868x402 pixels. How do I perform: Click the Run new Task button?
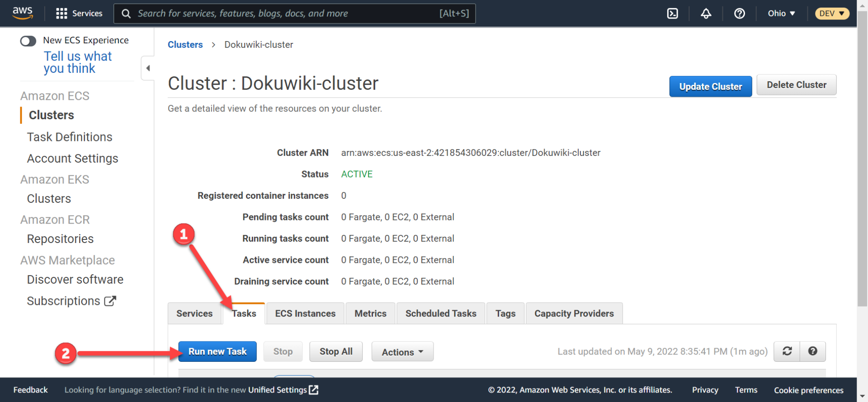217,351
